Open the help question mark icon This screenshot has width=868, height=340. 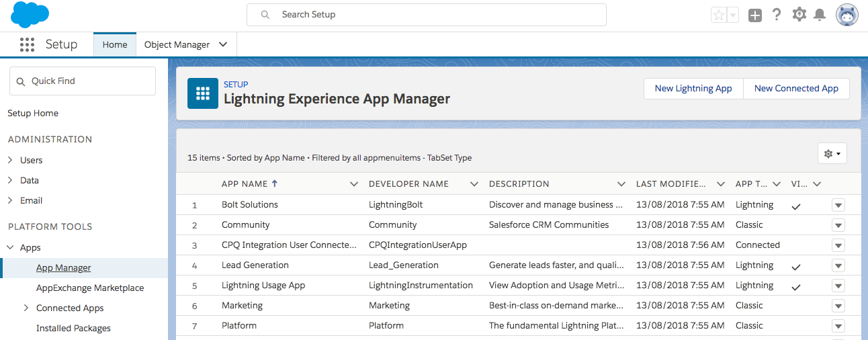point(777,14)
